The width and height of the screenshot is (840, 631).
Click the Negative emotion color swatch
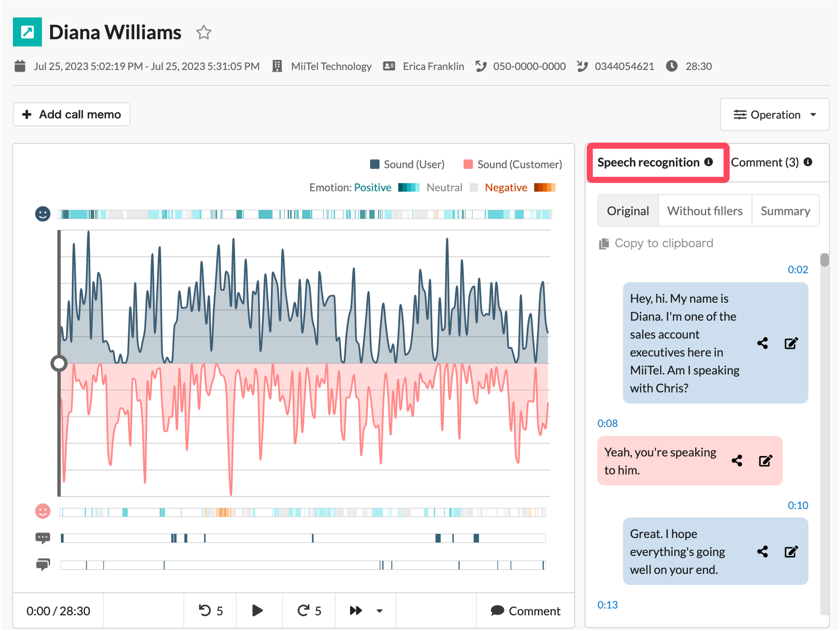(545, 188)
